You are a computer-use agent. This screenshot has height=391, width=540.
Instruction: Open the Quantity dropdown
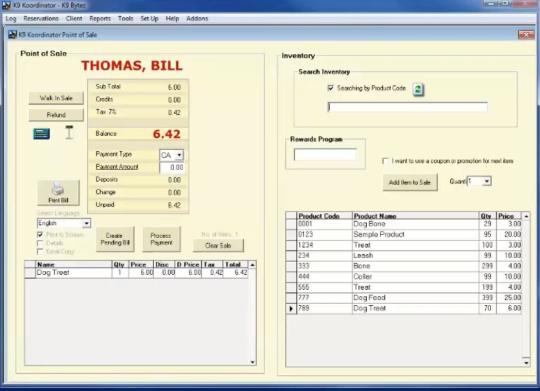pos(487,181)
